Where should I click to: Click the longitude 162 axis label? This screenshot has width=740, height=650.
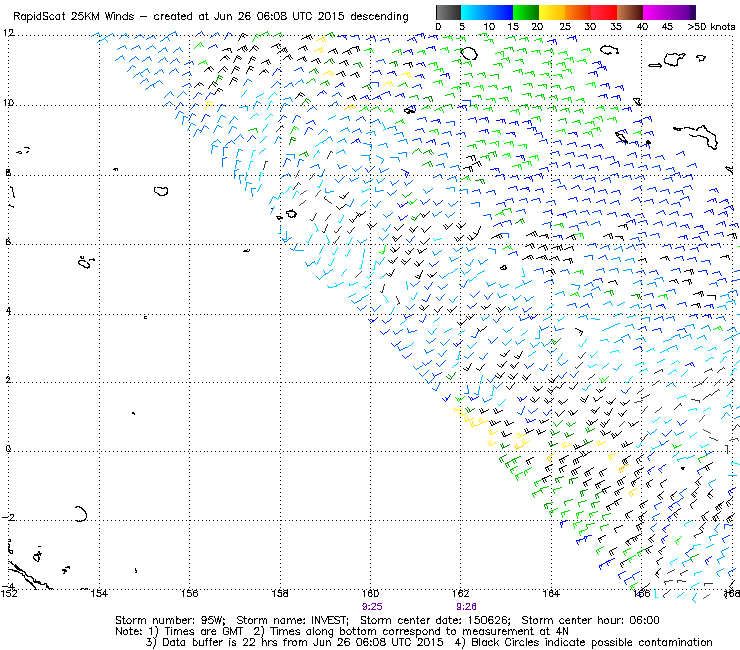(x=461, y=593)
